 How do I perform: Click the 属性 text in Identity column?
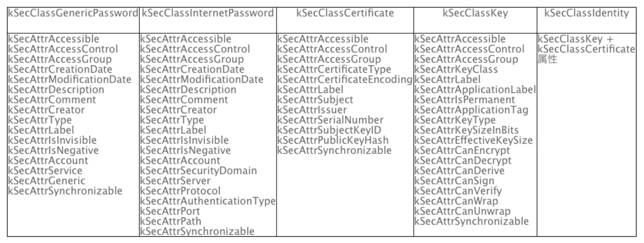pos(547,59)
